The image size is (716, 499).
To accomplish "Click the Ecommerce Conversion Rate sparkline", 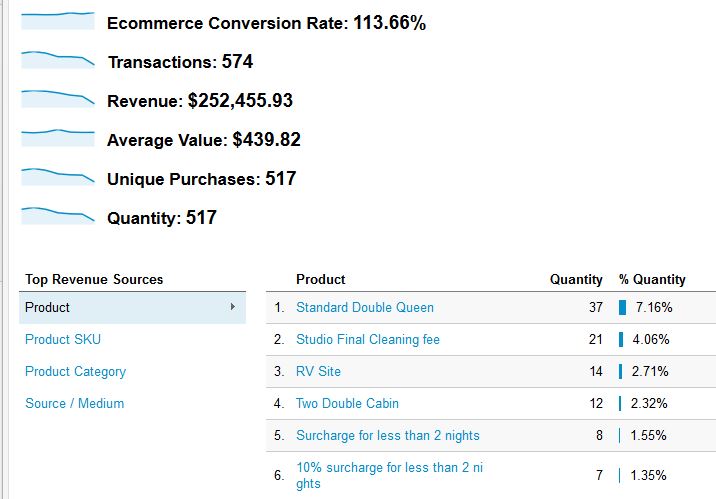I will (57, 21).
